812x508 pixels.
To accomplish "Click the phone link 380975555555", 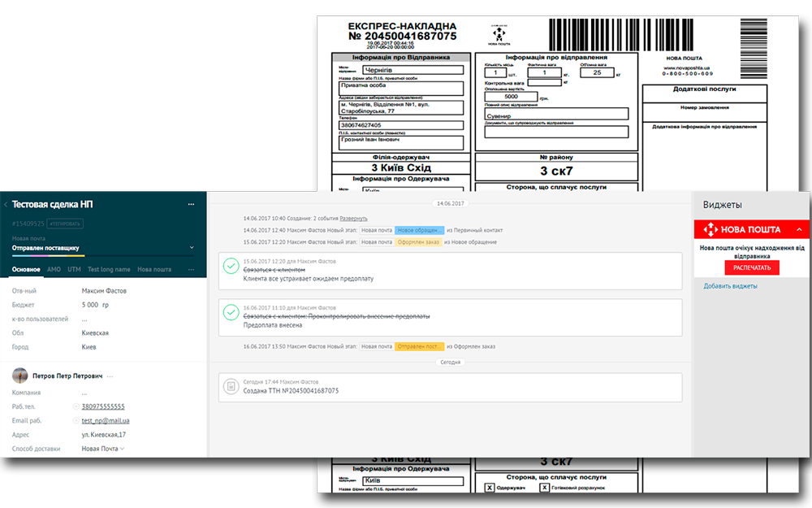I will [x=103, y=406].
